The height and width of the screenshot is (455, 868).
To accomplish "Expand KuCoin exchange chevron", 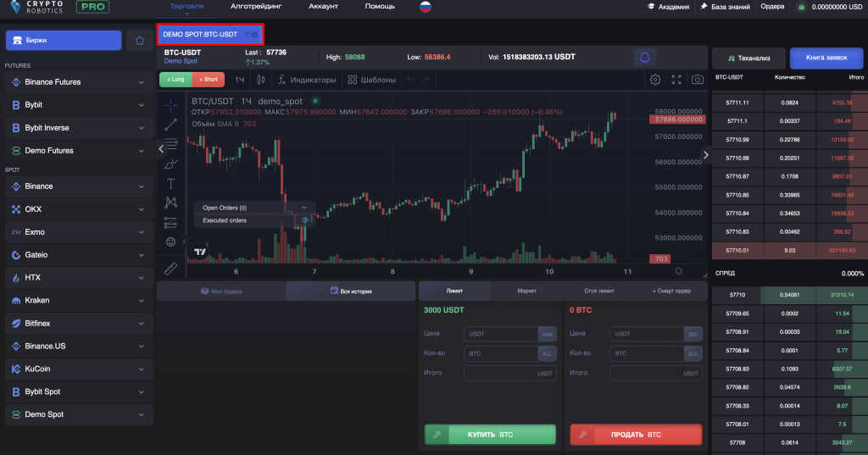I will (142, 369).
